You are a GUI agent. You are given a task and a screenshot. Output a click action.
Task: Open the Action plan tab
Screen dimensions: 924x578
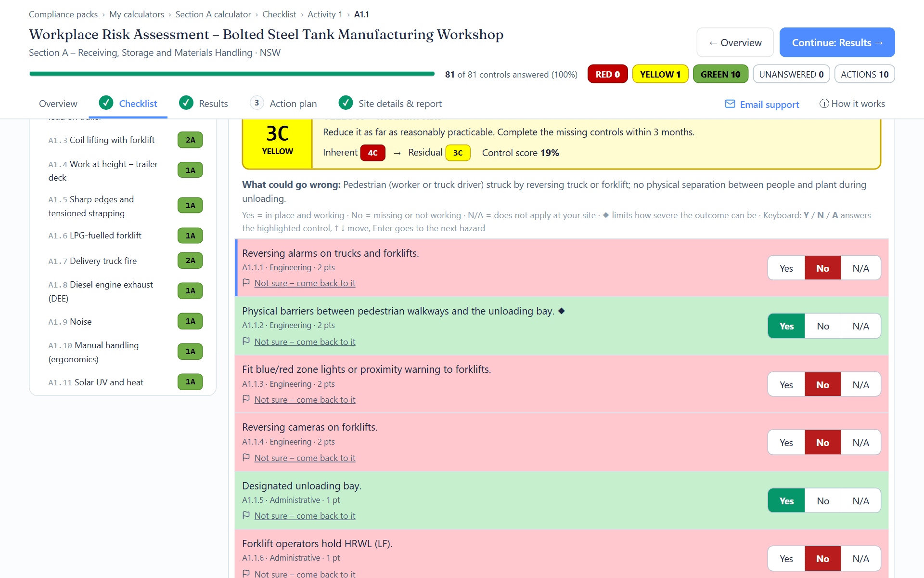(x=283, y=104)
